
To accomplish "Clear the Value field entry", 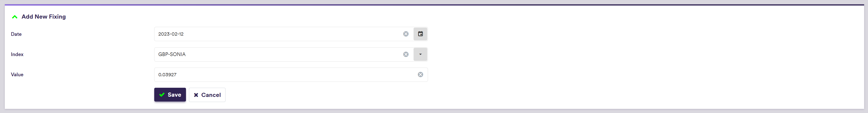I will point(420,74).
